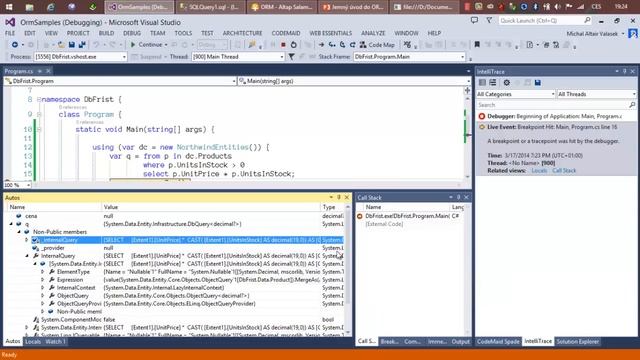The width and height of the screenshot is (640, 360).
Task: Switch IntelliTrace to events list view icon
Action: [x=482, y=83]
